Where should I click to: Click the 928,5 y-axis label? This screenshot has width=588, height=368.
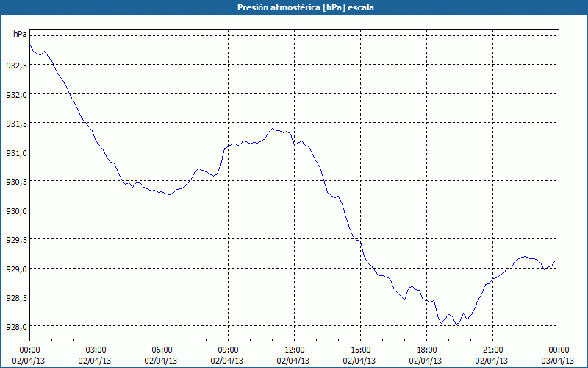(16, 298)
